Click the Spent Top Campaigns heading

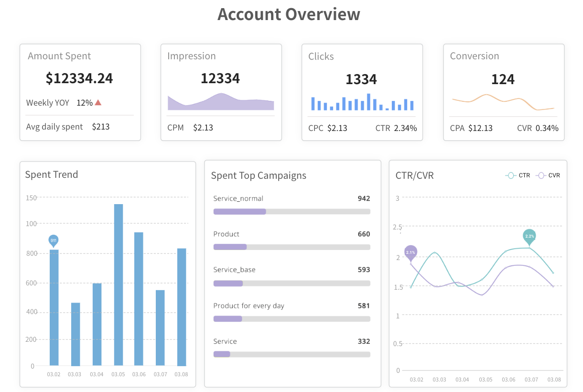click(x=259, y=175)
